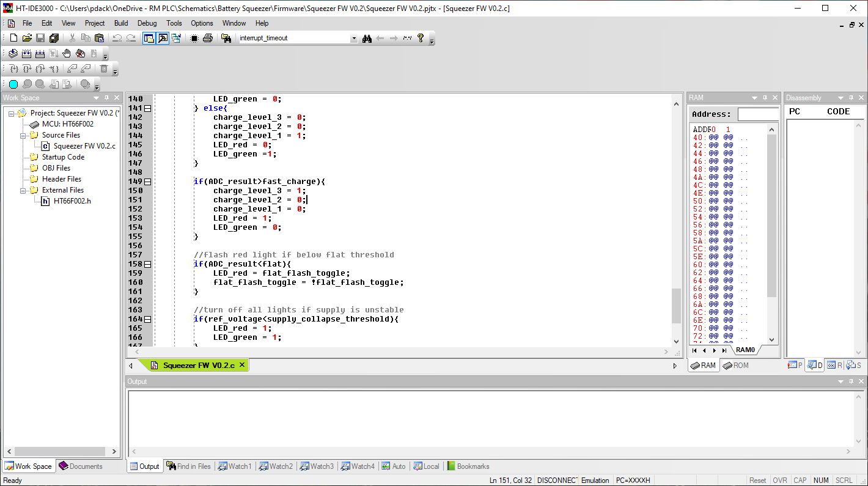The width and height of the screenshot is (868, 486).
Task: Toggle the Workspace view button in toolbar
Action: point(149,38)
